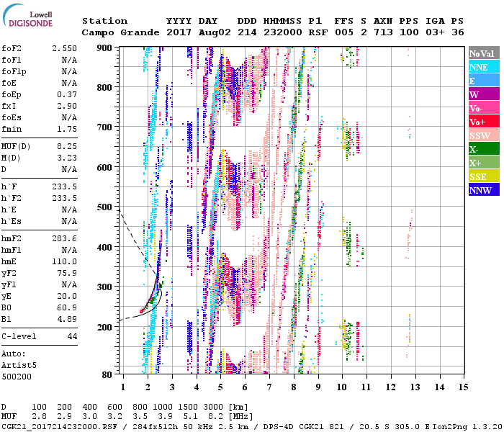Click the RSF program value
Viewport: 504px width, 432px height.
(x=318, y=32)
